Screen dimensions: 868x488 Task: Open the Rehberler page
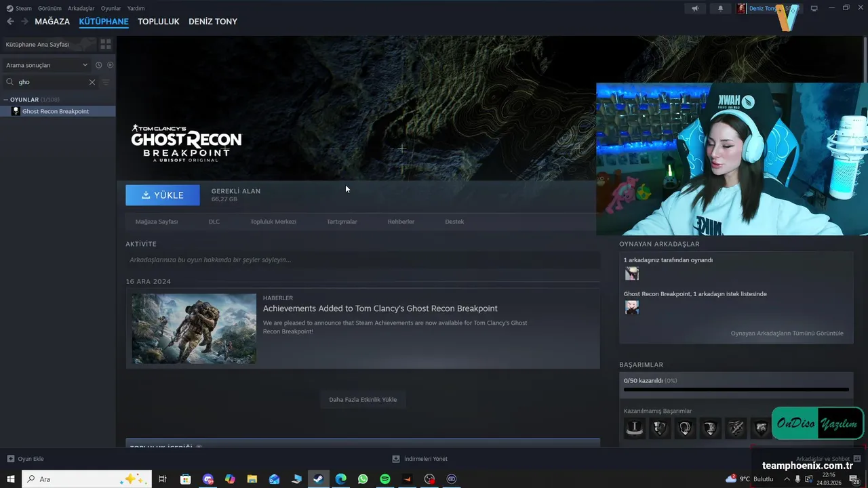(401, 222)
